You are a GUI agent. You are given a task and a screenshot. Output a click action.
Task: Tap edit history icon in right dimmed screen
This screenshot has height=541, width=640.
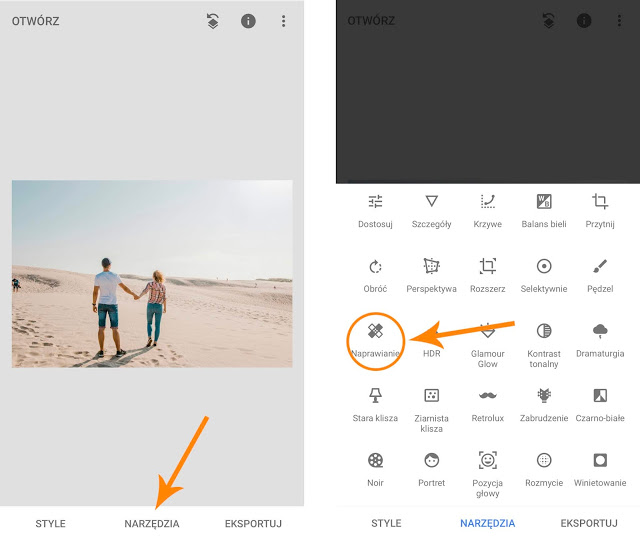coord(549,20)
